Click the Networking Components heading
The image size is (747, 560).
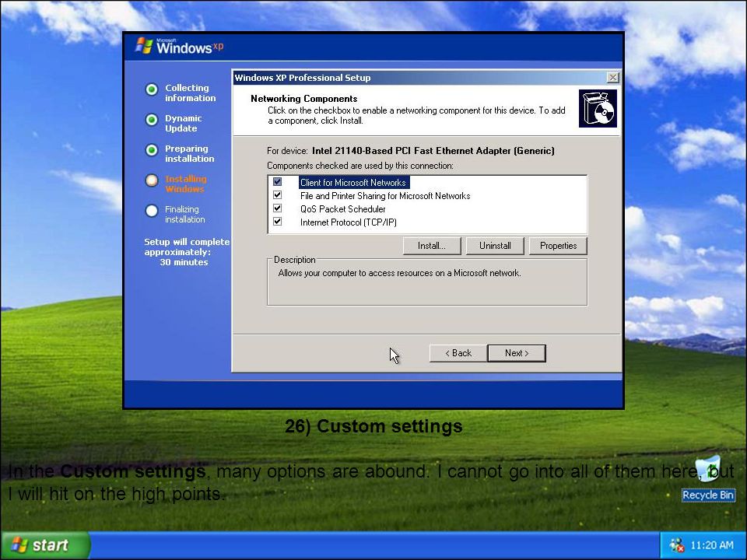point(304,99)
